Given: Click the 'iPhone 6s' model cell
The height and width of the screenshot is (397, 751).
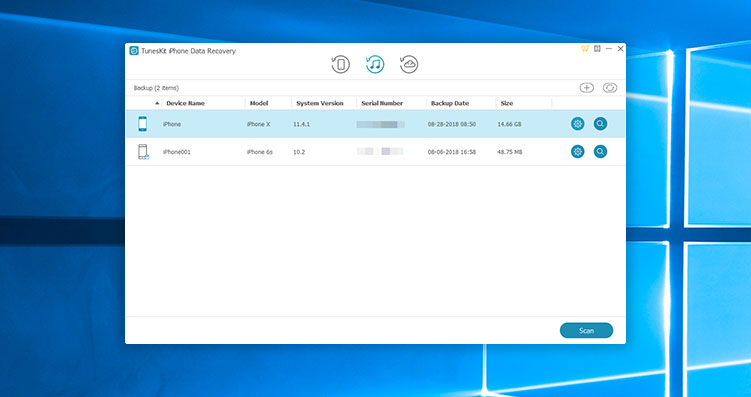Looking at the screenshot, I should point(260,152).
